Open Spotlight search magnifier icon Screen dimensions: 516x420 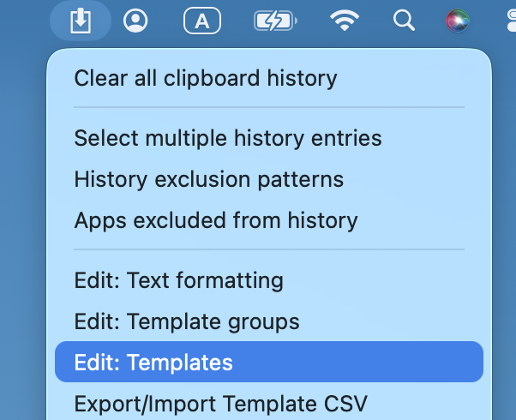click(x=404, y=21)
